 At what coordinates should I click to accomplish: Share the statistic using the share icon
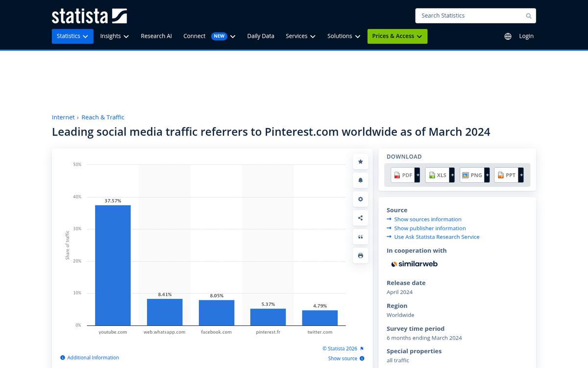(x=360, y=218)
